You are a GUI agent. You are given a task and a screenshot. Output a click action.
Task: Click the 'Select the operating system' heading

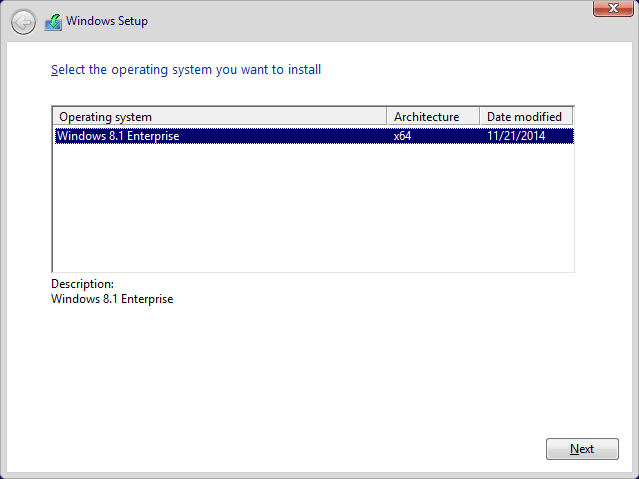pos(186,70)
